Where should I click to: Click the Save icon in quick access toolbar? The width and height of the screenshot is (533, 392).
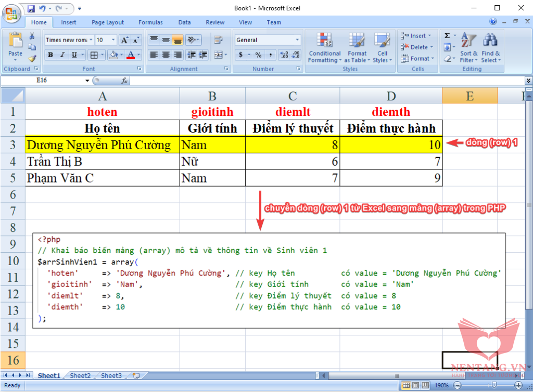click(x=31, y=8)
